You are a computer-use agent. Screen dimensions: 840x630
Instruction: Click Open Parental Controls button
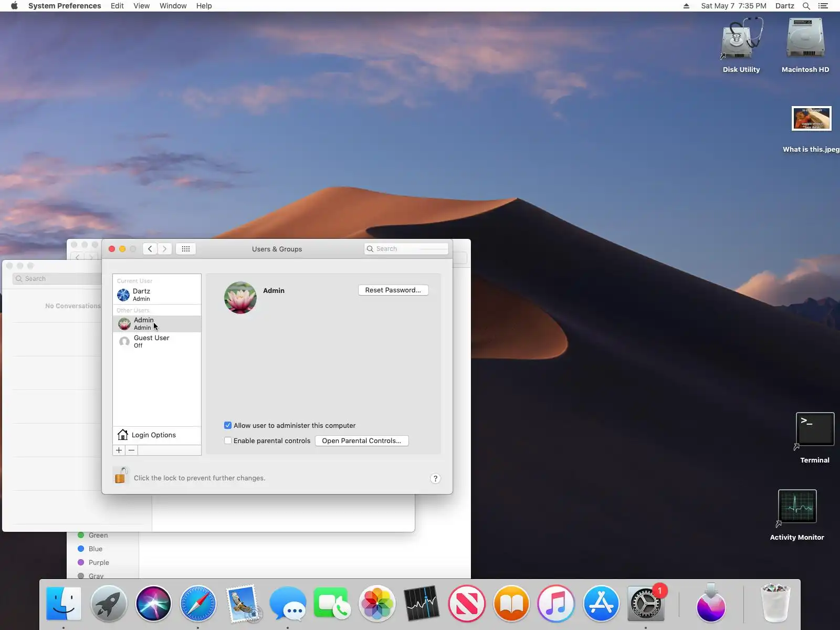(x=362, y=440)
